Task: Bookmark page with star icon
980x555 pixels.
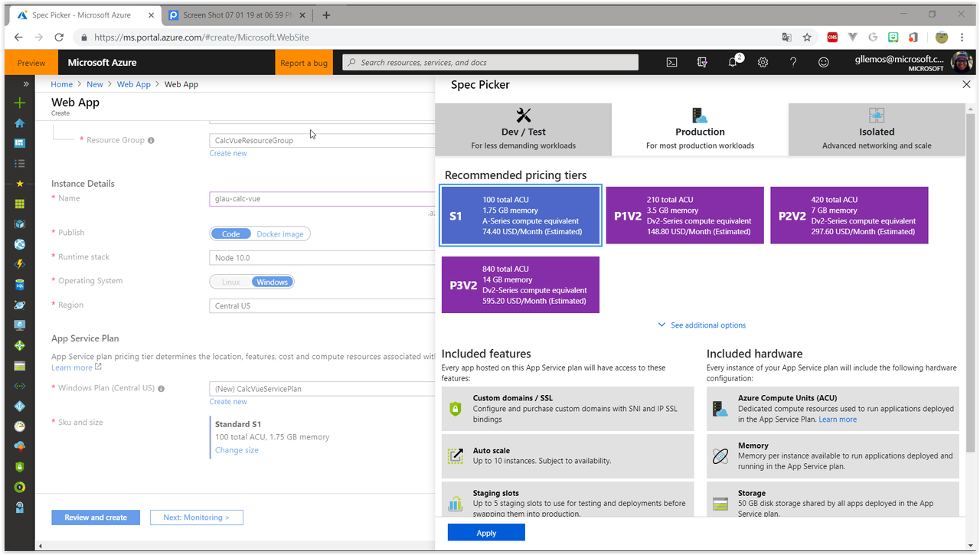Action: [x=807, y=37]
